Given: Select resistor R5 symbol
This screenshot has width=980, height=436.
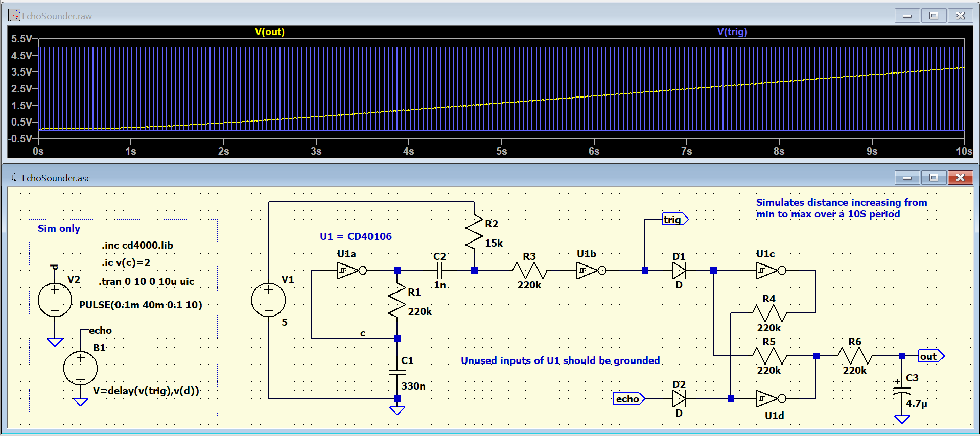Looking at the screenshot, I should [769, 356].
